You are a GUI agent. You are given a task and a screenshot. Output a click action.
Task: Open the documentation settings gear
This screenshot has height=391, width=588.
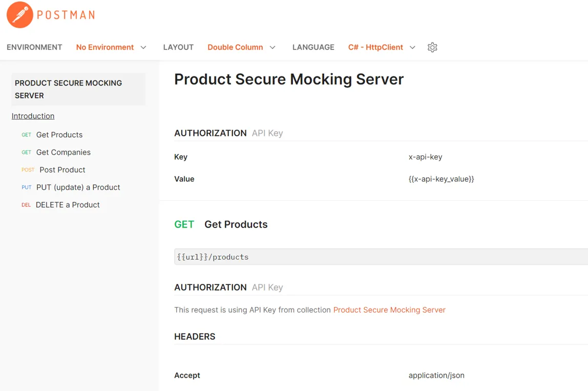tap(432, 47)
